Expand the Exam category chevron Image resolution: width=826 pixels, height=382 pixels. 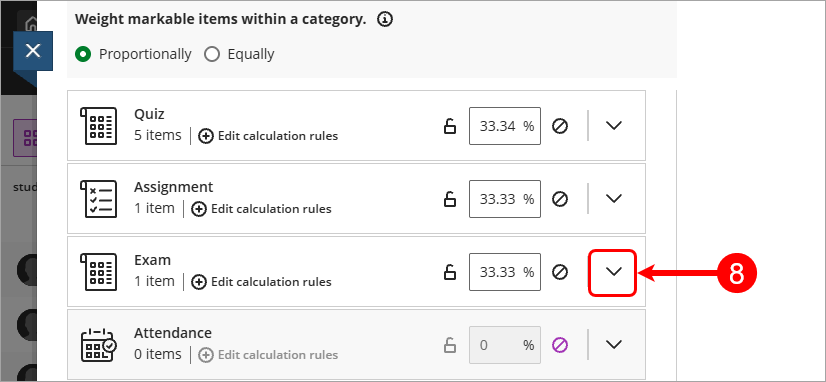(x=614, y=271)
